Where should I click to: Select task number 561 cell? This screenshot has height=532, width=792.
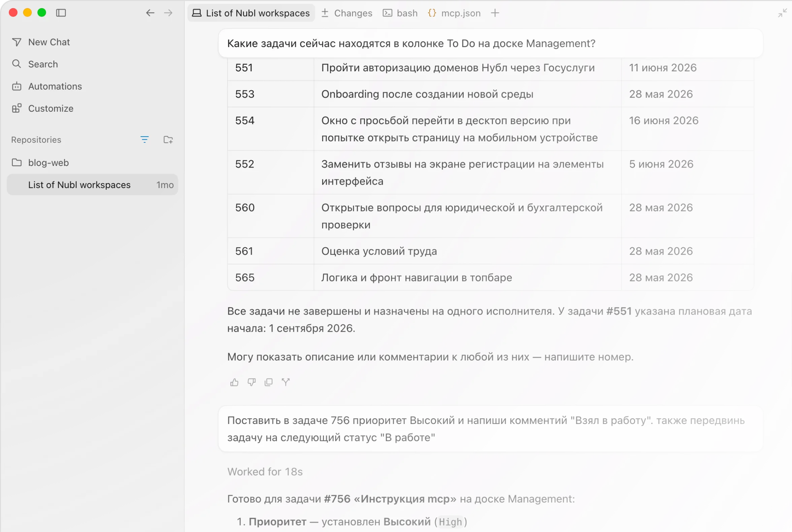click(x=270, y=251)
